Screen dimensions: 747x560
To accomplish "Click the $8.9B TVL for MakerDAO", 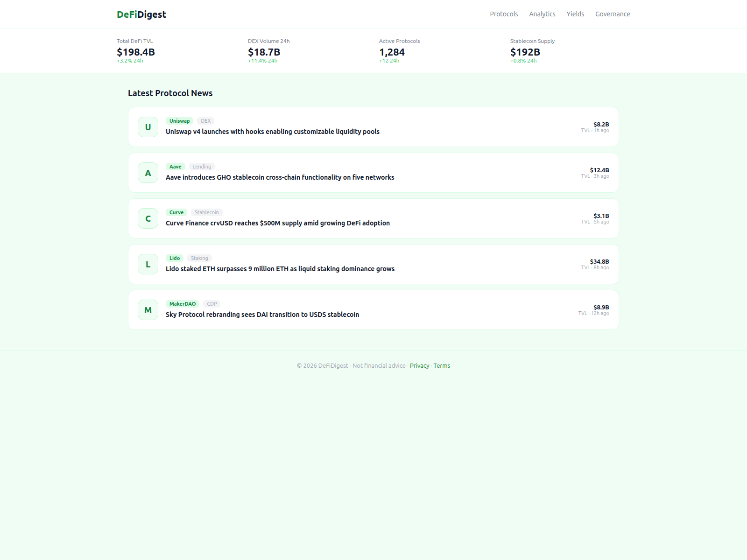I will pyautogui.click(x=601, y=307).
